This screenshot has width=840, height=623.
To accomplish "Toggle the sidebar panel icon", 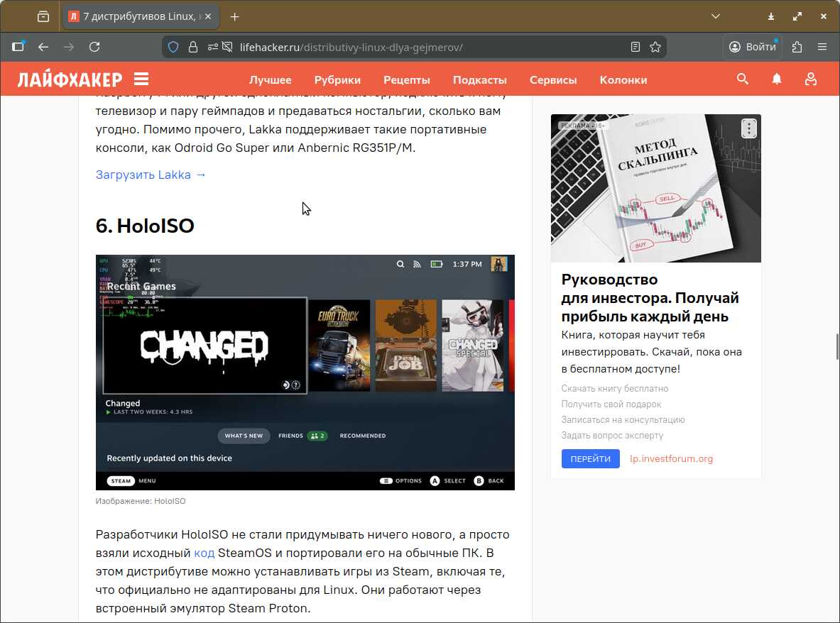I will [x=18, y=47].
